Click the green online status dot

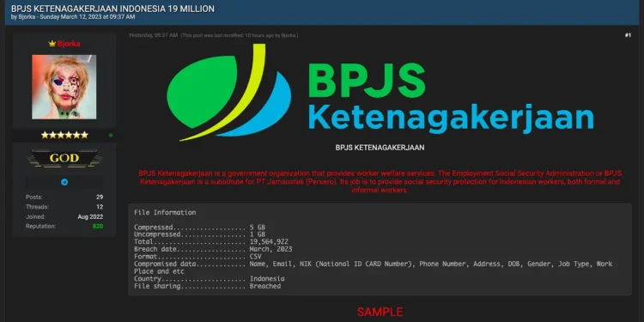coord(111,135)
